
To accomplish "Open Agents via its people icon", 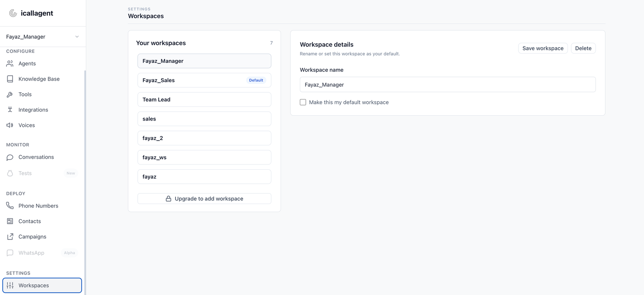I will click(10, 64).
